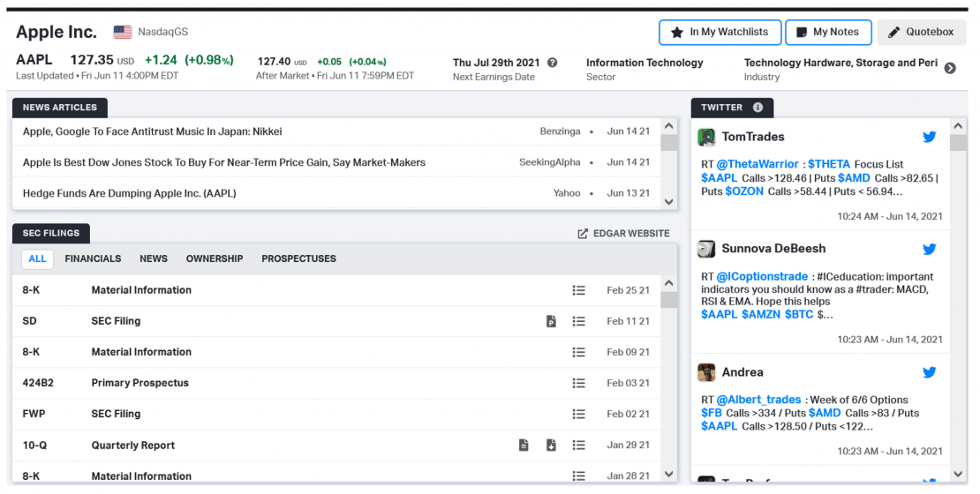The width and height of the screenshot is (980, 494).
Task: Click list icon for 424B2 Primary Prospectus
Action: [579, 383]
